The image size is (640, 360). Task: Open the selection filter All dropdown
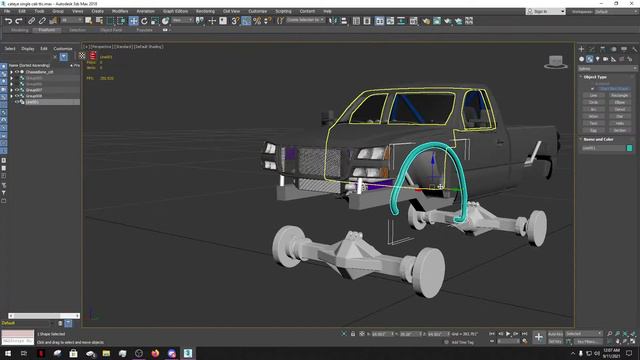click(x=71, y=20)
